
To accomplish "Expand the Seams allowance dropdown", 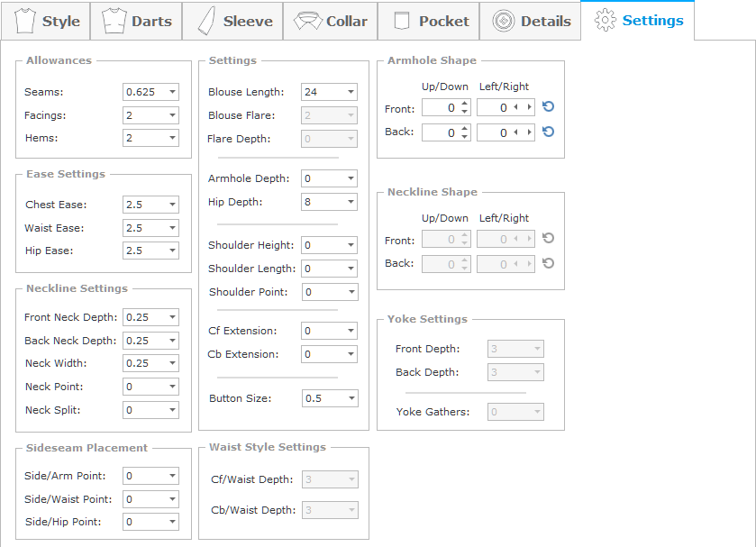I will 171,92.
